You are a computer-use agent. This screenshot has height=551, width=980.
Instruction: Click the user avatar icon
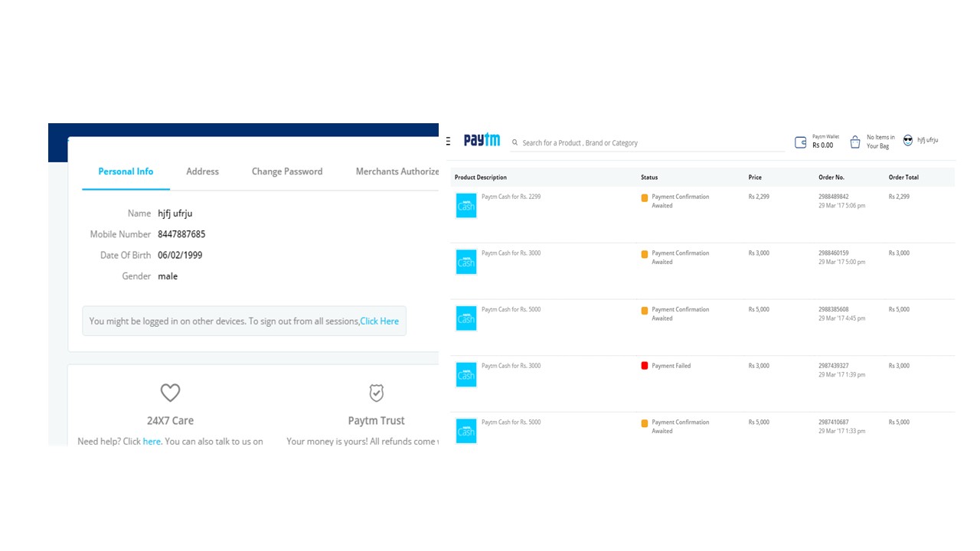pyautogui.click(x=908, y=141)
